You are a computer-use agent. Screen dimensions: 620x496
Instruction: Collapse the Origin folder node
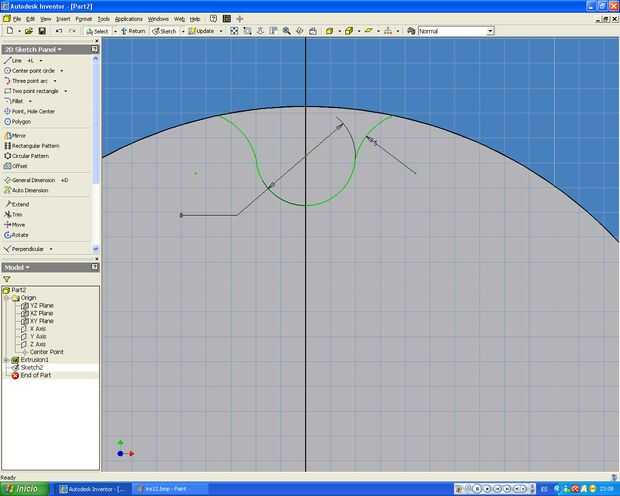click(6, 298)
